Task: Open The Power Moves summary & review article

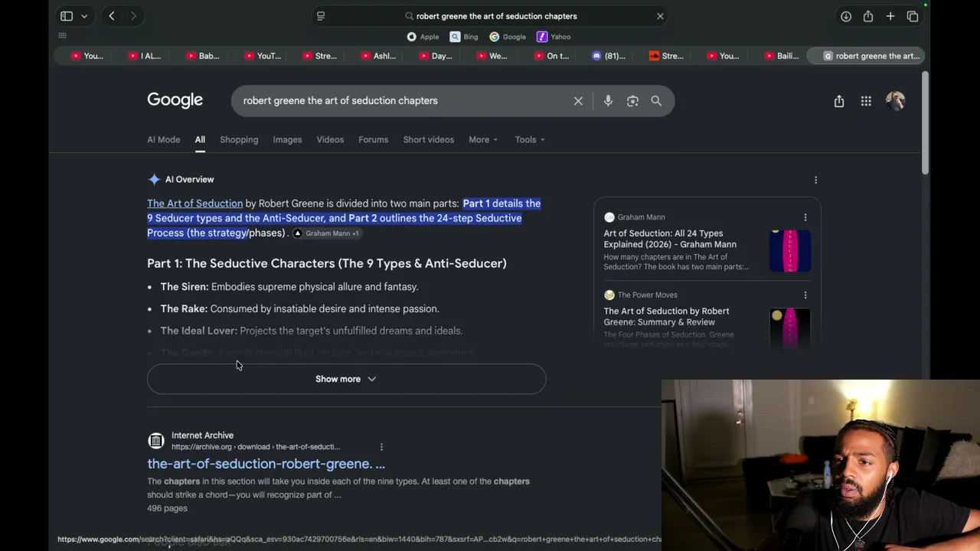Action: tap(666, 317)
